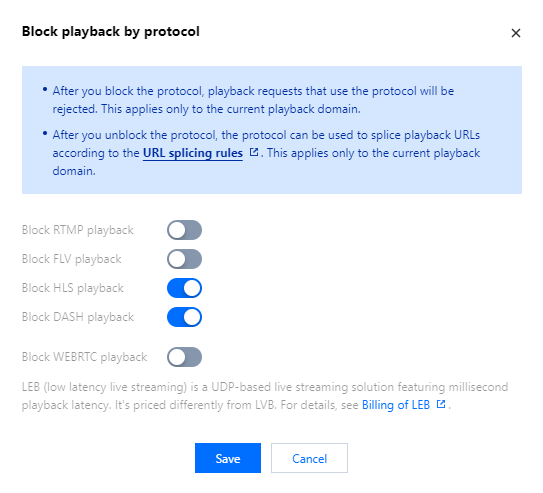543x493 pixels.
Task: Cancel the protocol blocking changes
Action: tap(309, 458)
